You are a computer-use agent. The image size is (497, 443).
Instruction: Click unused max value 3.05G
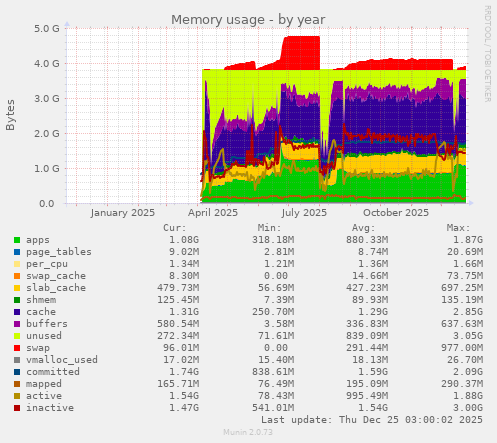tap(468, 336)
